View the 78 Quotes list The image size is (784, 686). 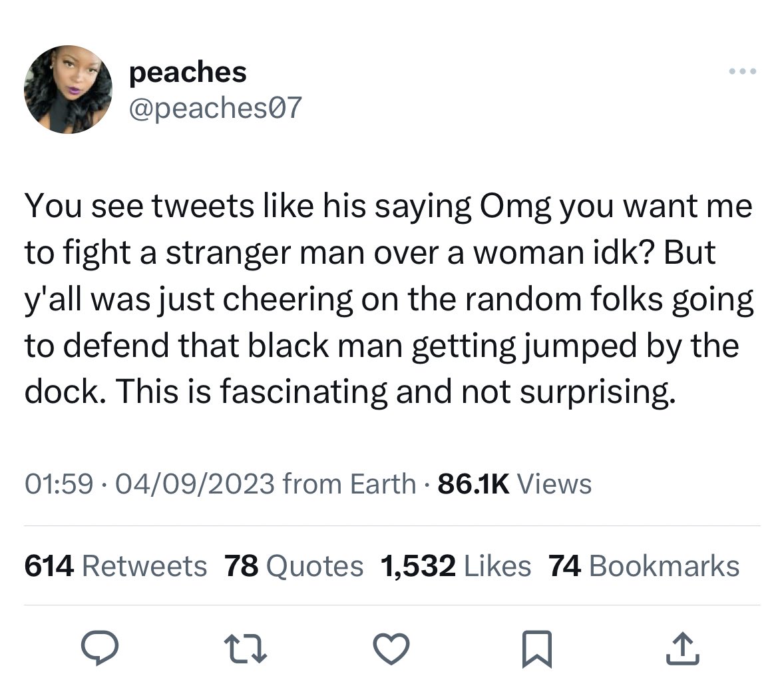[294, 566]
